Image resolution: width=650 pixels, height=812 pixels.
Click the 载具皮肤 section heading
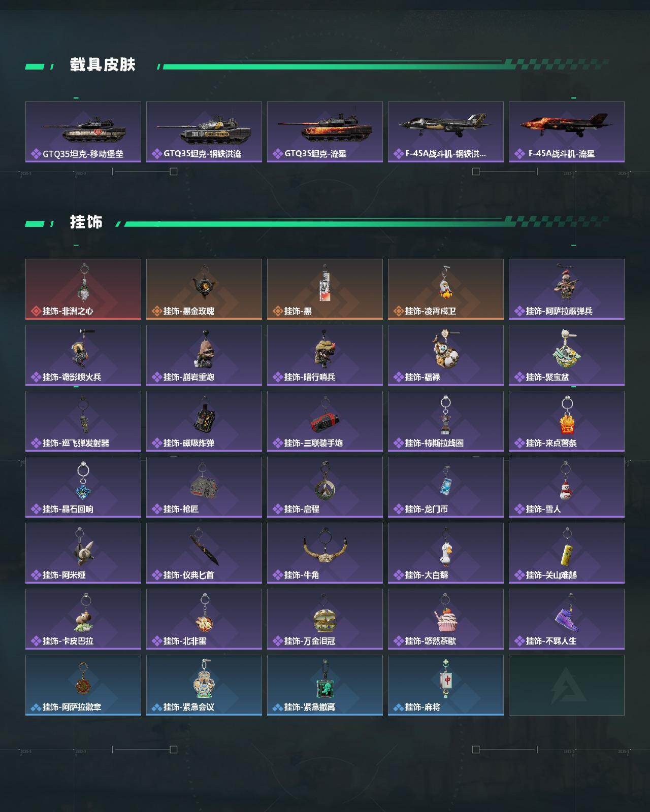pos(103,65)
